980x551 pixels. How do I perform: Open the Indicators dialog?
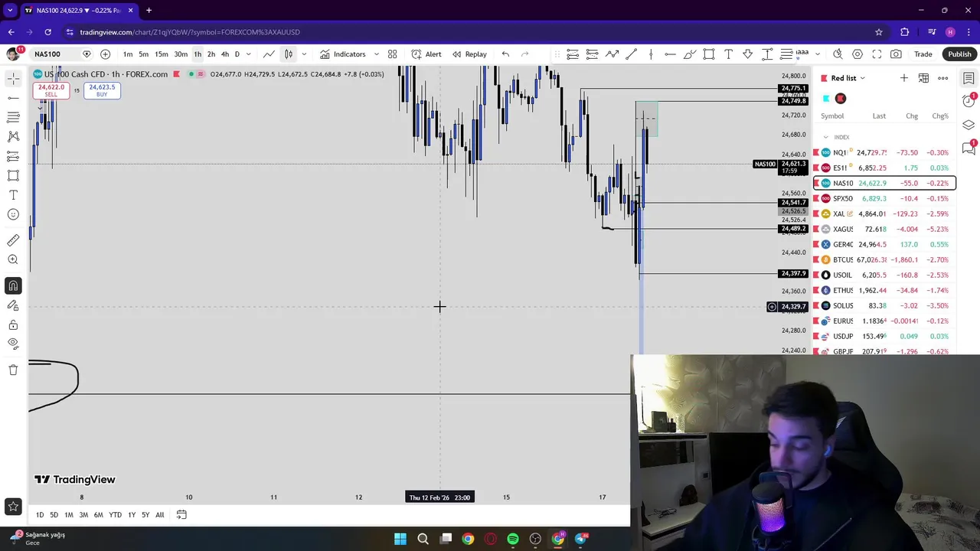343,54
